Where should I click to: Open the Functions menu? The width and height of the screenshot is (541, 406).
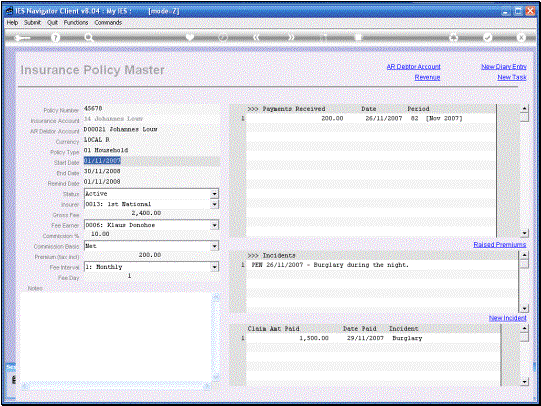pyautogui.click(x=76, y=22)
